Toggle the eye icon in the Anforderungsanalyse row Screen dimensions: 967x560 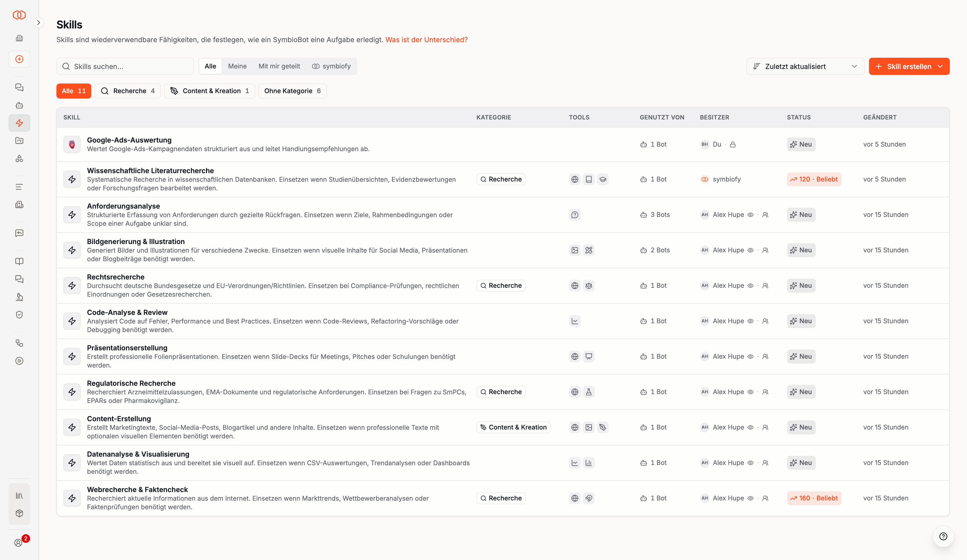pyautogui.click(x=750, y=215)
